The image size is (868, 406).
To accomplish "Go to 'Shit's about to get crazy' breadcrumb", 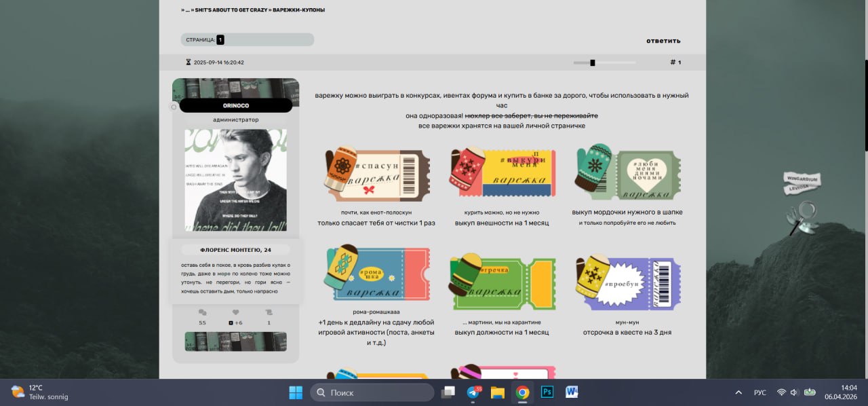I will click(231, 10).
